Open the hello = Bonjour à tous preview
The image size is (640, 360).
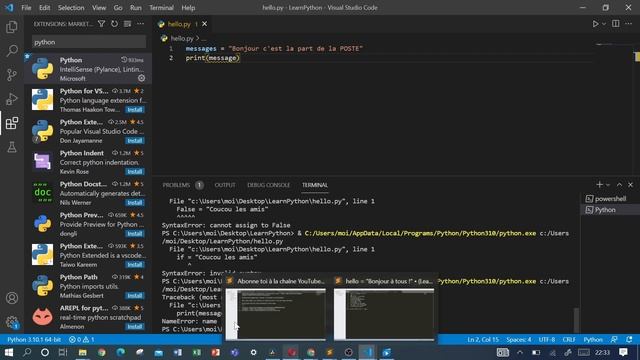click(384, 308)
